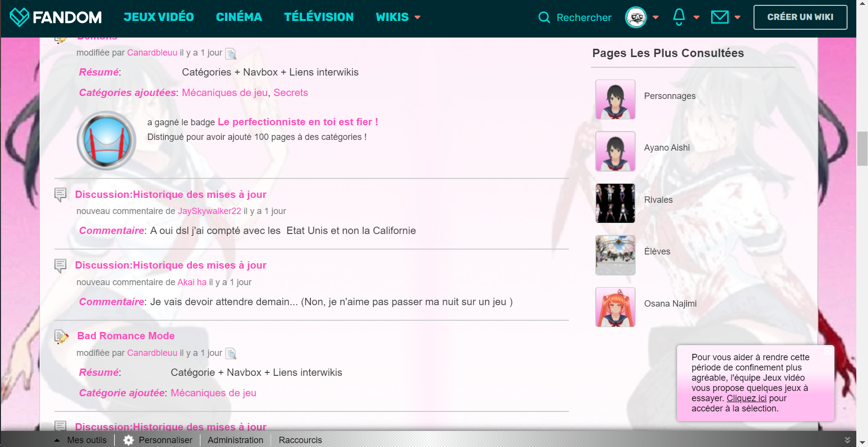This screenshot has width=868, height=447.
Task: Open the JEUX VIDÉO menu
Action: 159,17
